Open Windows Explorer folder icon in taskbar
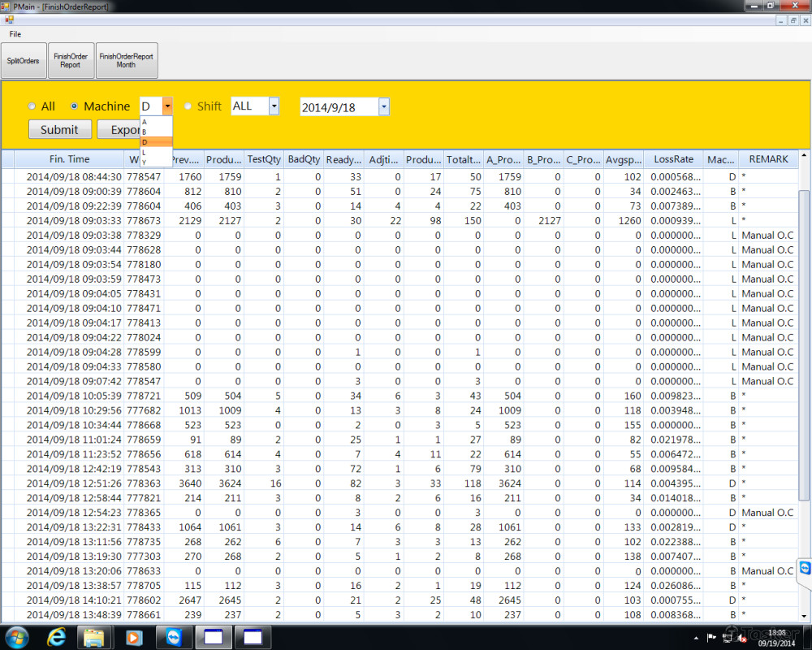Viewport: 812px width, 650px height. 95,637
